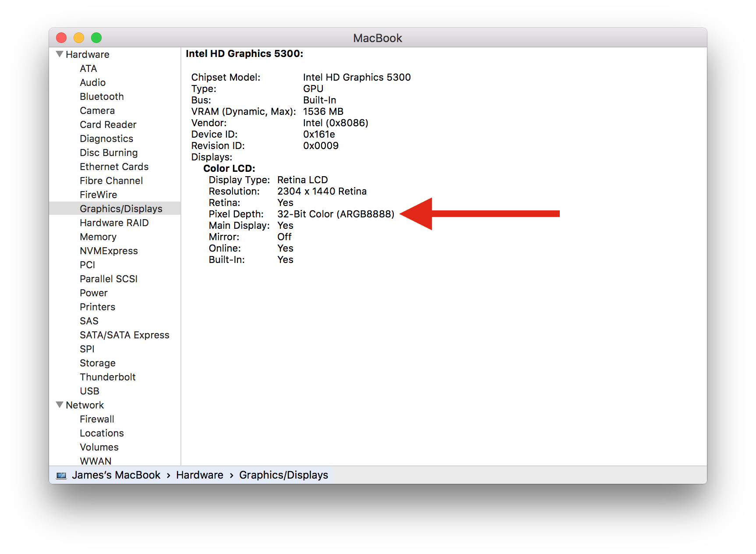Select Memory in the sidebar
Screen dimensions: 756x554
[x=98, y=237]
